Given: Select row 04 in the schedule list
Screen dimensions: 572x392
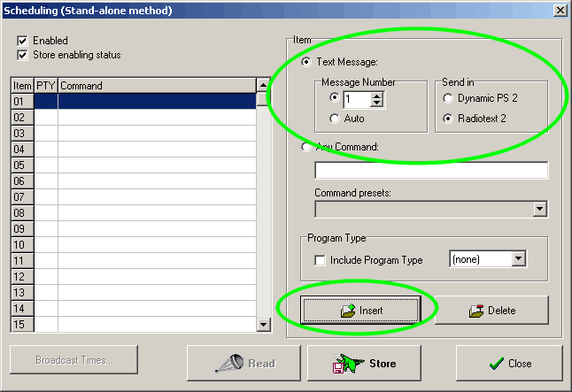Looking at the screenshot, I should [x=134, y=150].
